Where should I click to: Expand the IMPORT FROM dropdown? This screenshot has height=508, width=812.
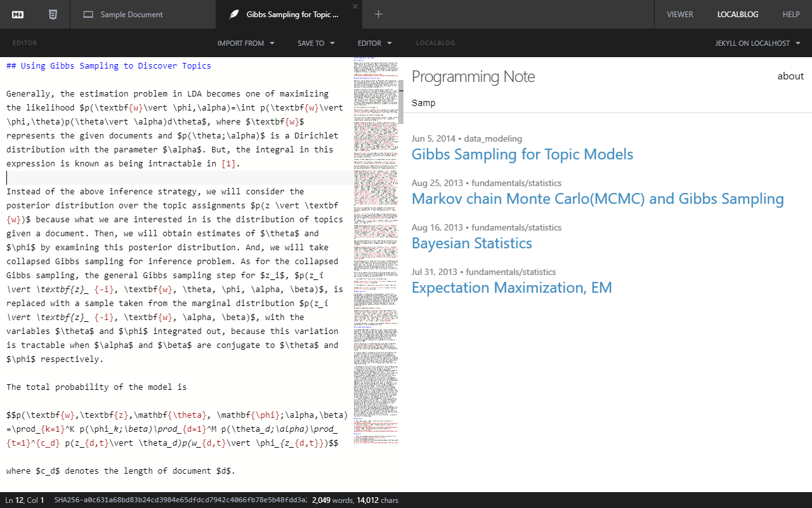coord(246,43)
